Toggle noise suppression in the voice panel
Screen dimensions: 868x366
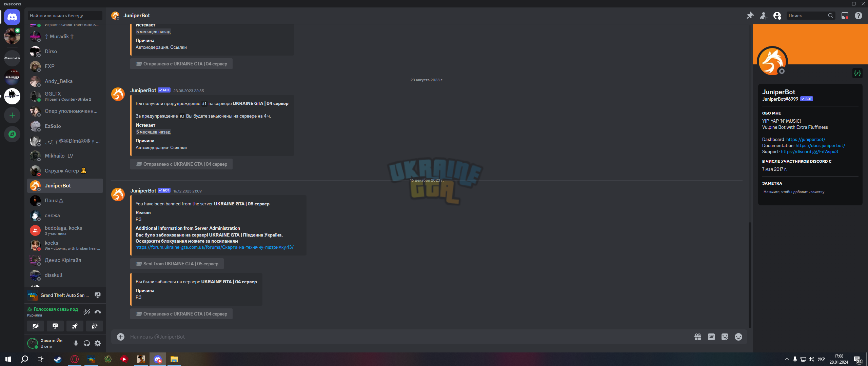tap(87, 312)
